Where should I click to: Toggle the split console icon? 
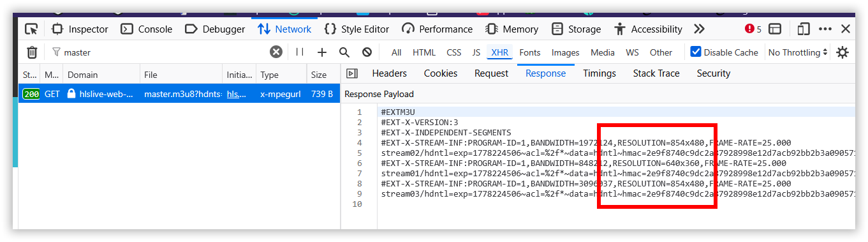(775, 29)
